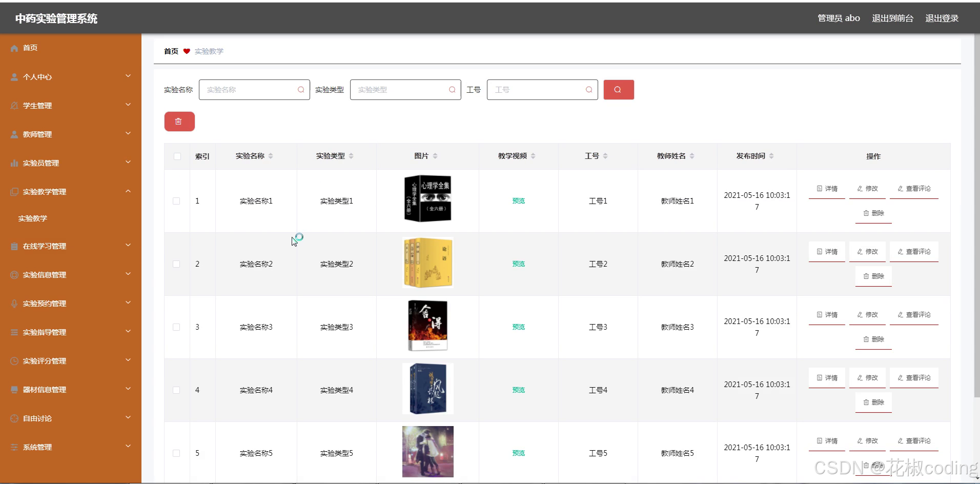Image resolution: width=980 pixels, height=484 pixels.
Task: Sort by 实验类型 column arrows
Action: click(351, 156)
